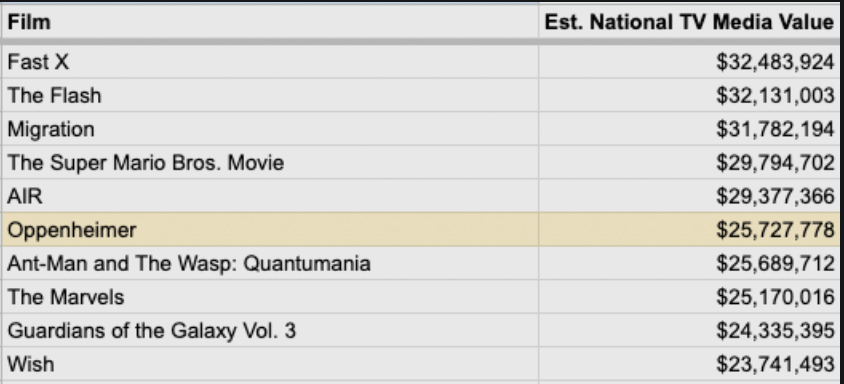
Task: Select the Migration film cell
Action: pyautogui.click(x=269, y=129)
